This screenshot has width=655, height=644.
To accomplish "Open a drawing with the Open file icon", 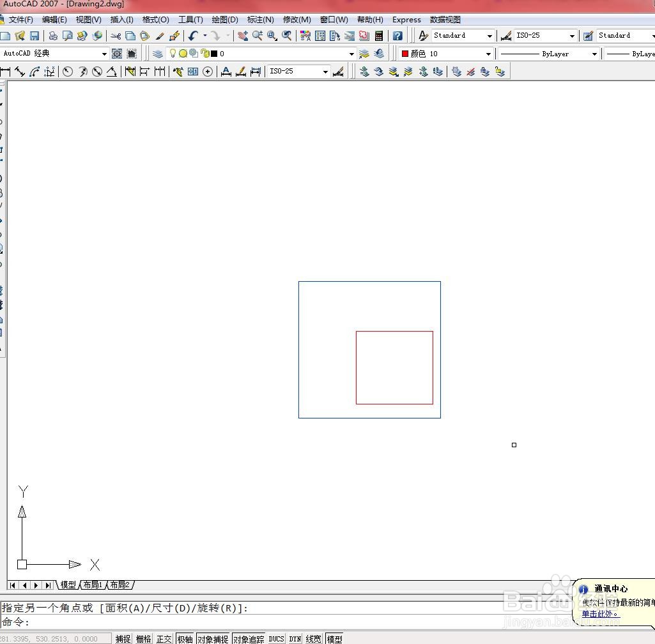I will pyautogui.click(x=20, y=36).
